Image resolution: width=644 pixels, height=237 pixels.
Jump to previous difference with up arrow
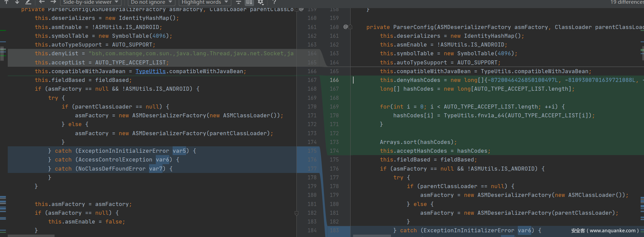[x=6, y=2]
